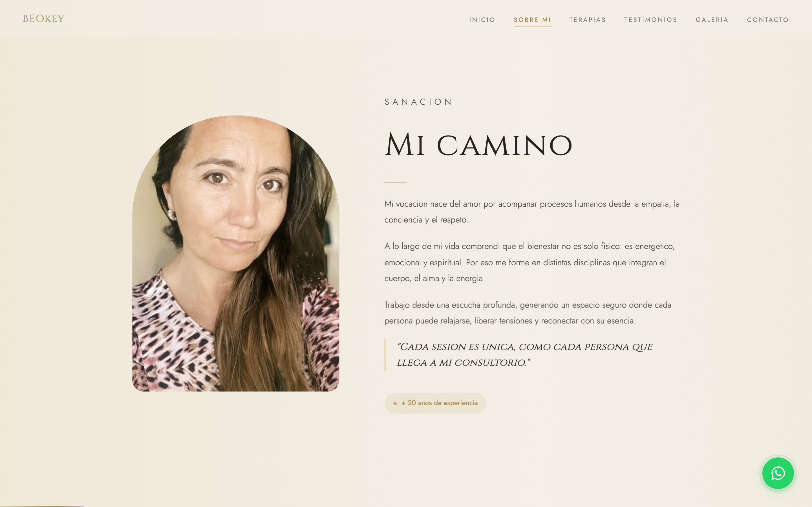Click the vertical gold bar beside the quote

point(385,355)
